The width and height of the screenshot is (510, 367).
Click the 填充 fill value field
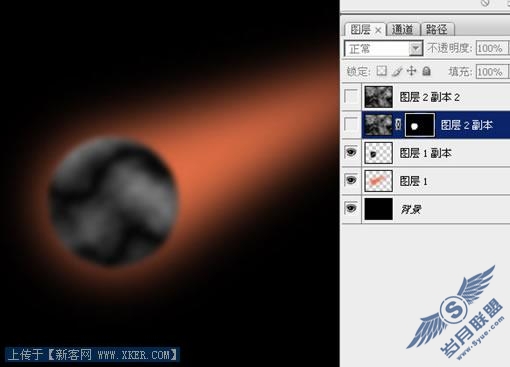click(491, 72)
